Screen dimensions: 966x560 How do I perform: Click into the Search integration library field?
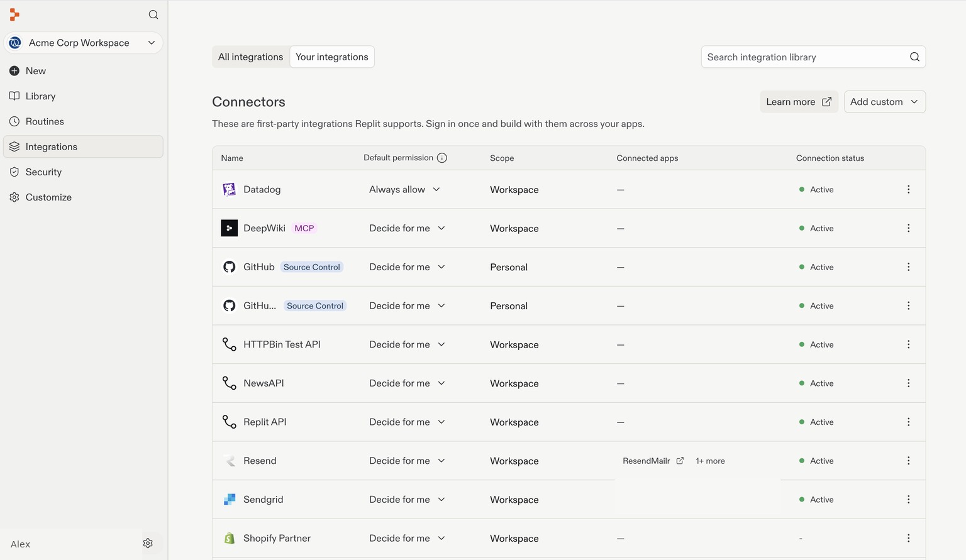coord(813,57)
